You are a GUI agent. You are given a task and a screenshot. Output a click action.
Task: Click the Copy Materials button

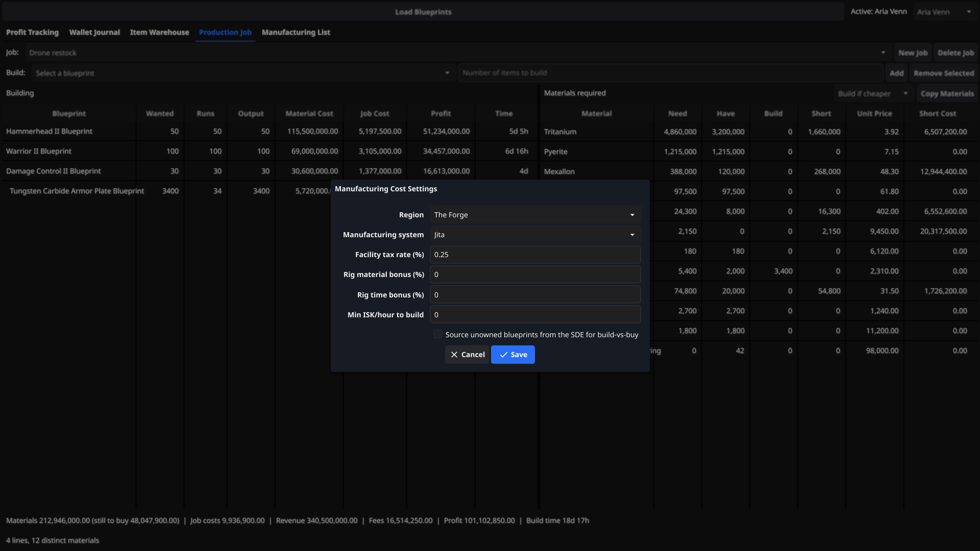pos(947,93)
